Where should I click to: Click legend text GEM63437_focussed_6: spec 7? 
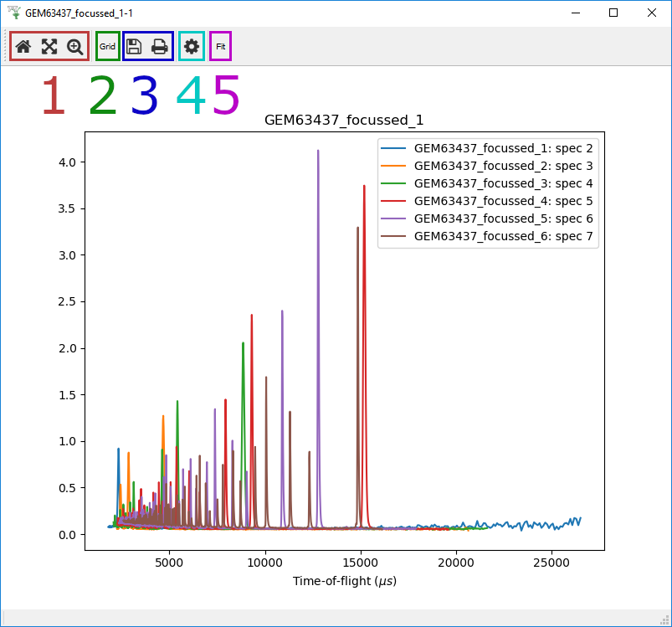(x=504, y=236)
